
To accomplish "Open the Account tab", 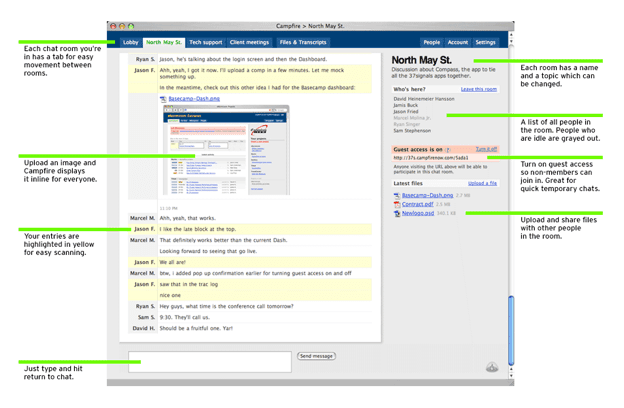I will point(458,43).
